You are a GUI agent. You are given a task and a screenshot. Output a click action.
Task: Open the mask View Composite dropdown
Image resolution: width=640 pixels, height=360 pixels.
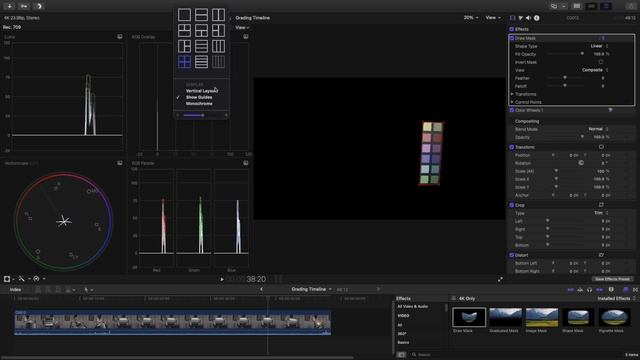595,70
